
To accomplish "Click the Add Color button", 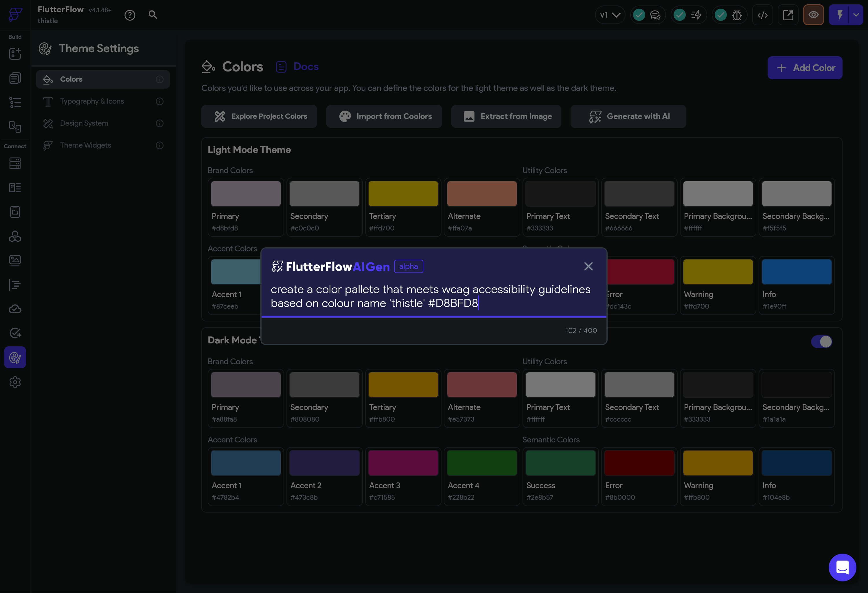I will [805, 68].
